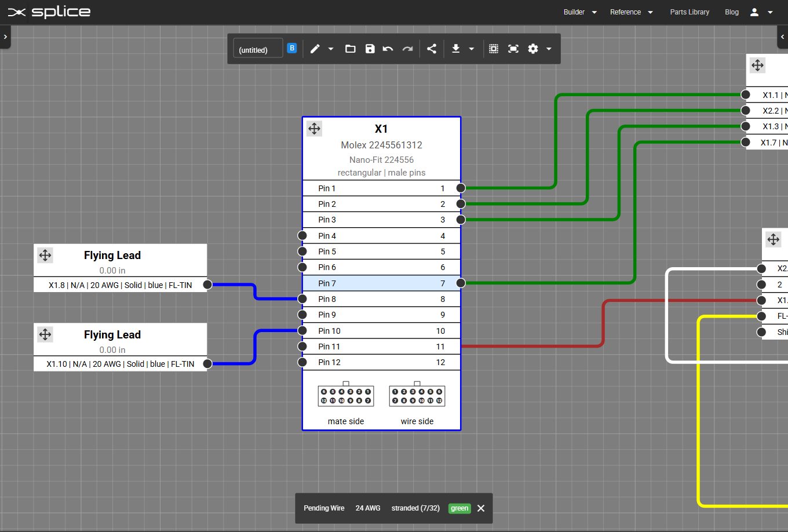The image size is (788, 532).
Task: Open the settings gear
Action: point(532,49)
